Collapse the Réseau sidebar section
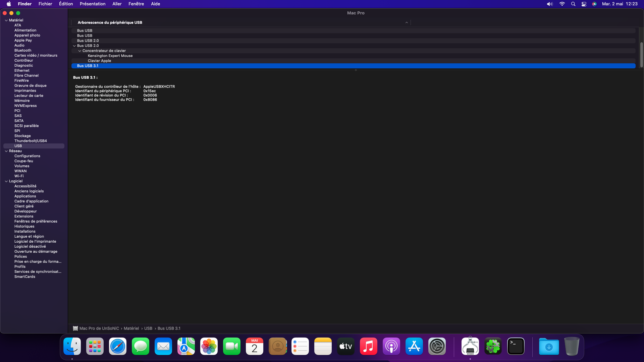Viewport: 644px width, 362px height. coord(6,151)
